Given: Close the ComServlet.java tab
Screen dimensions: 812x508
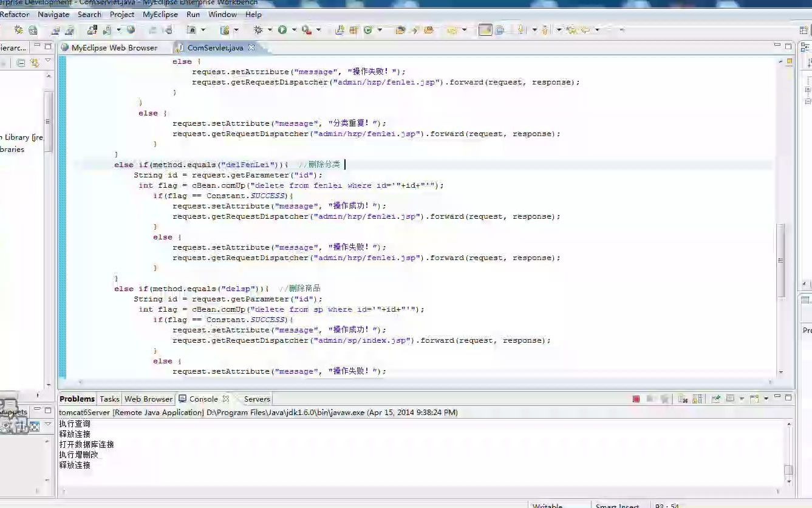Looking at the screenshot, I should pos(251,47).
